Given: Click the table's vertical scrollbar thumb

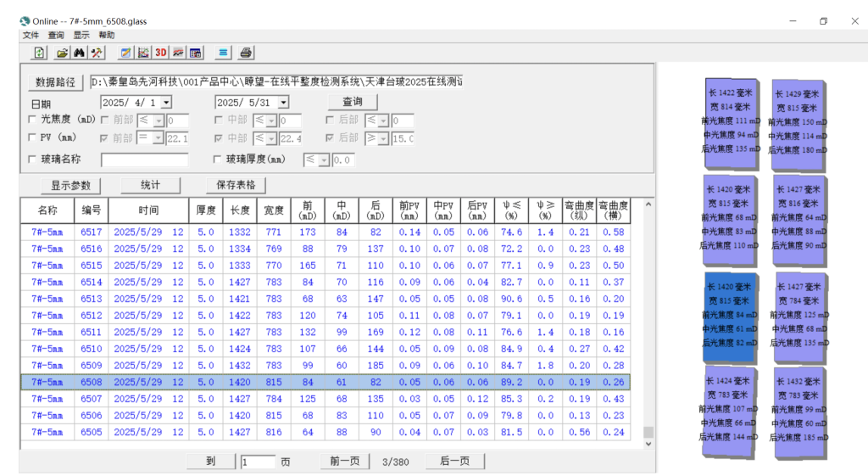Looking at the screenshot, I should coord(648,433).
